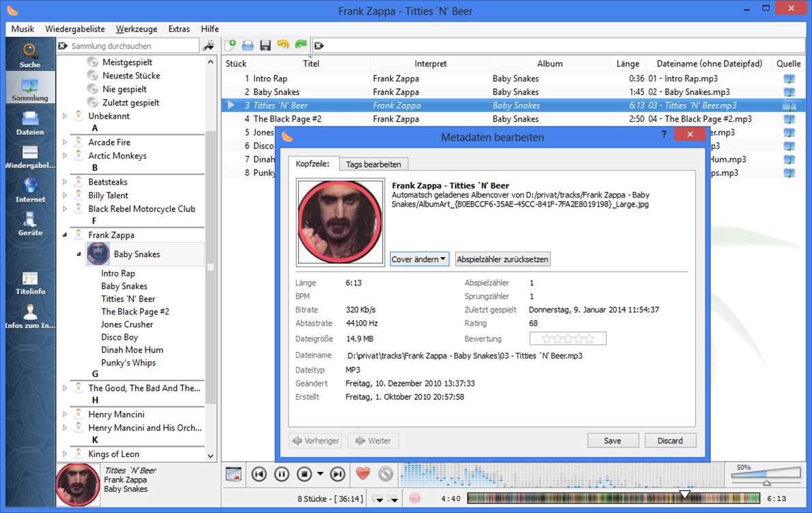This screenshot has width=812, height=513.
Task: Set rating in the Bewertung stars
Action: point(567,339)
